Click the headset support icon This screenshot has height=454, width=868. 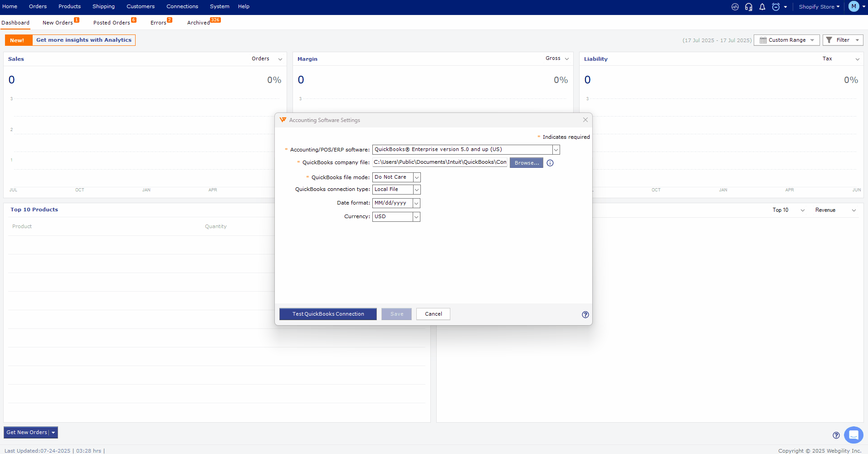pos(749,7)
